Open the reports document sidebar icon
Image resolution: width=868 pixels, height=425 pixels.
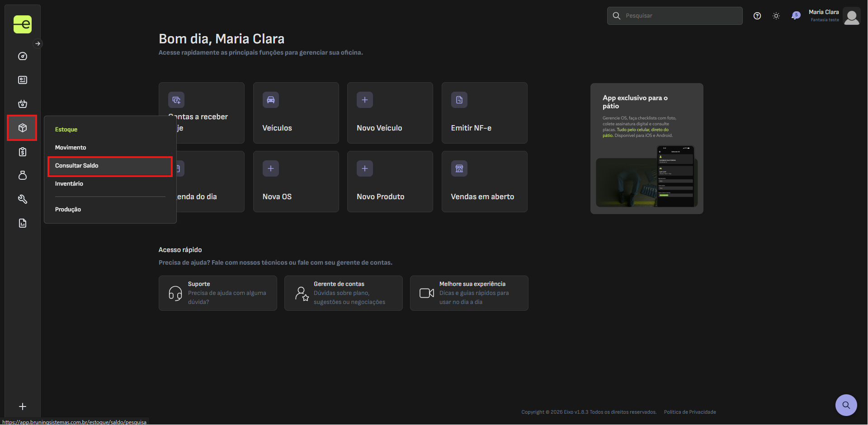point(23,223)
